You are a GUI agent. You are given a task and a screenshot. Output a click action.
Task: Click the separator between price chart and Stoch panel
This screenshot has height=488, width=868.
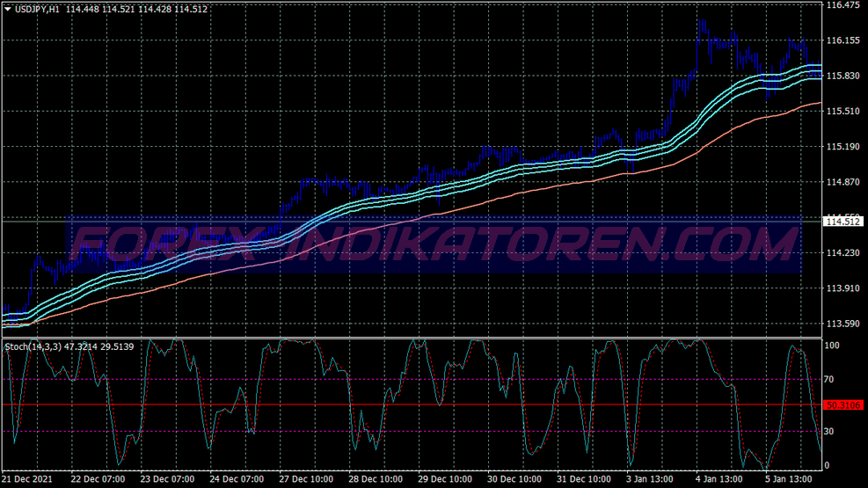tap(412, 337)
